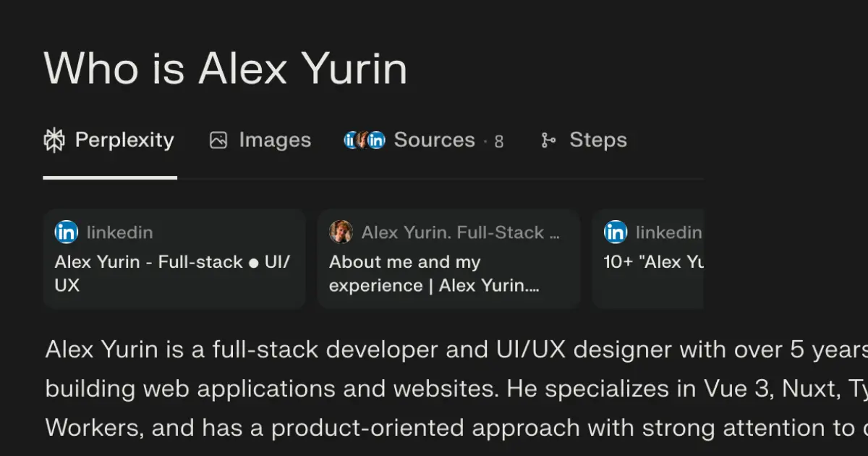Click the picture icon beside Images

(218, 140)
